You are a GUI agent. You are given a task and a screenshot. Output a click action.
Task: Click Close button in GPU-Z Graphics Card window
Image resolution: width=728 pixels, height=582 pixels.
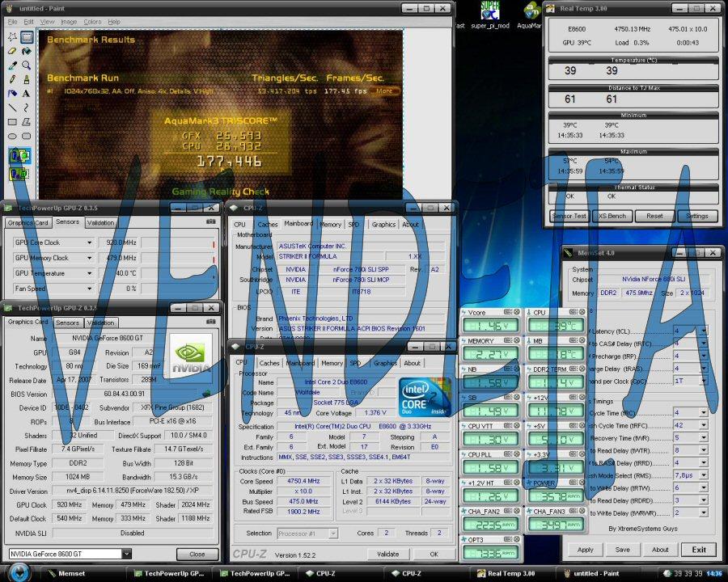point(197,555)
